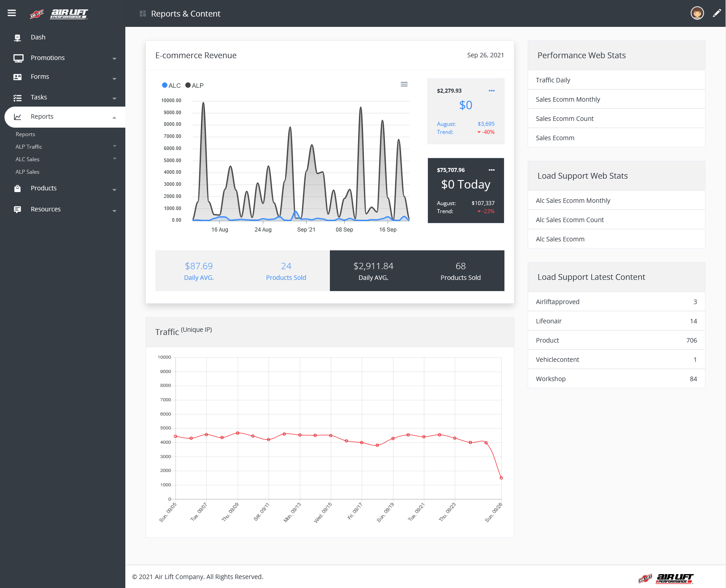Expand the Products menu arrow
The image size is (726, 588).
[x=114, y=190]
